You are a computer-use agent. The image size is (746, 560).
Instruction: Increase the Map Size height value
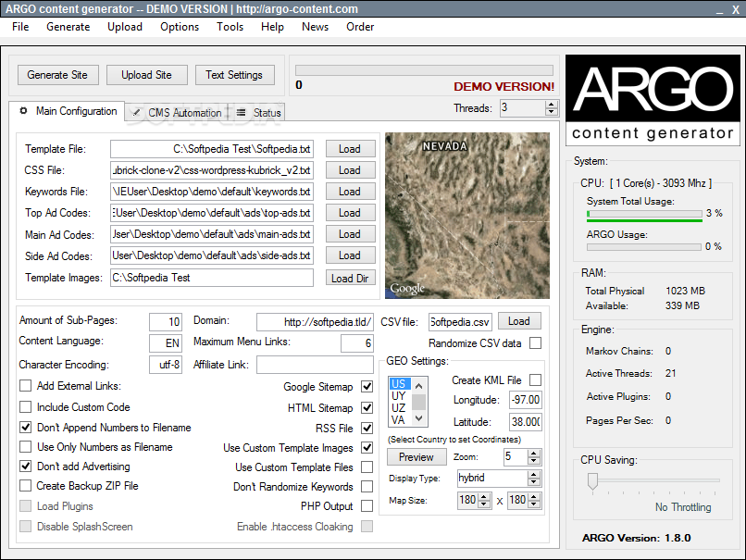[534, 497]
